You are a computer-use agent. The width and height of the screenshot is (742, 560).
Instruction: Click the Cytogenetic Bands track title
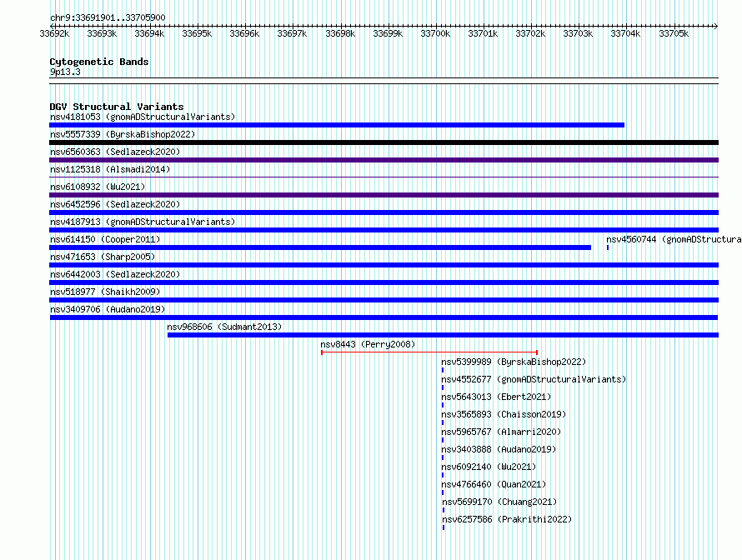click(x=99, y=62)
